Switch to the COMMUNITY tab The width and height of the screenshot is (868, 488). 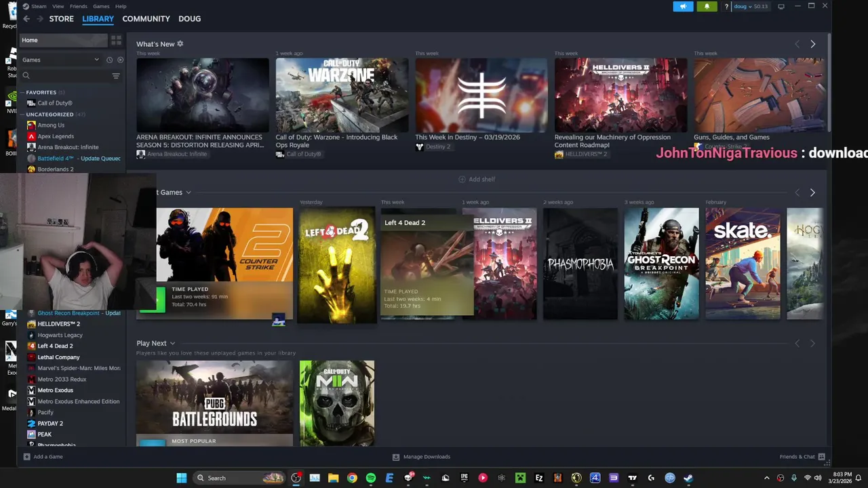(146, 19)
